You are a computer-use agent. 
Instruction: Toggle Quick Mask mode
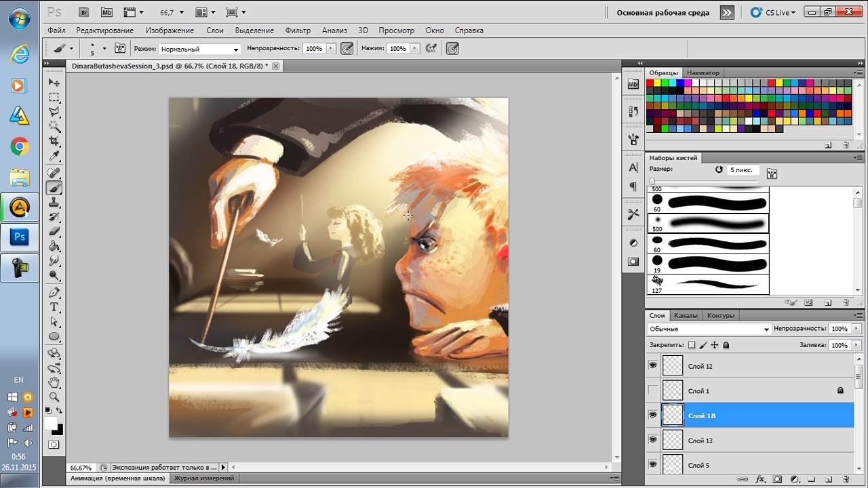point(54,445)
